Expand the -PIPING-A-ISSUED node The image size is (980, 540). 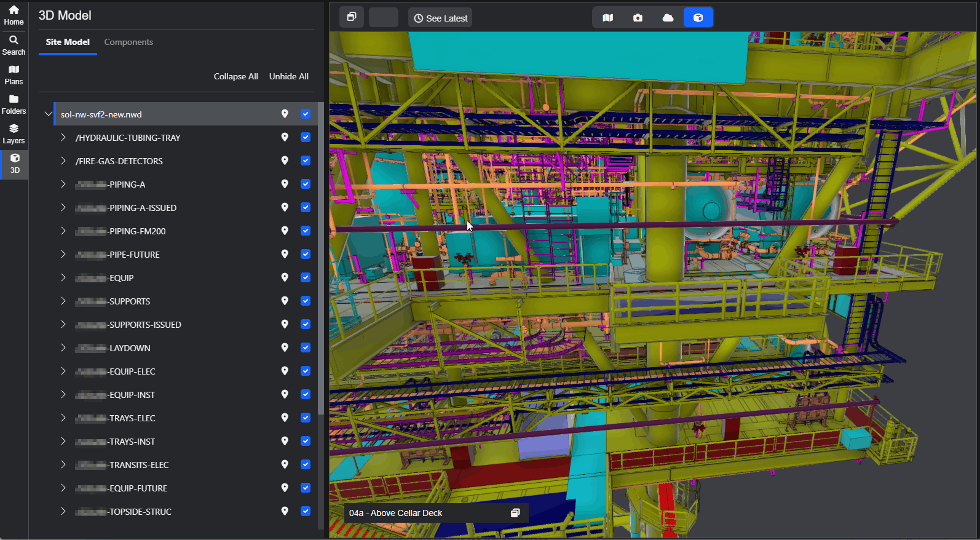[63, 207]
